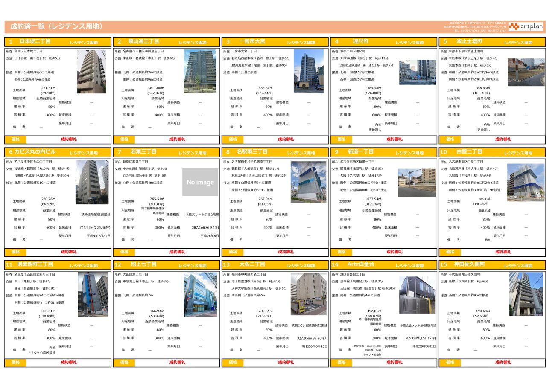Screen dimensions: 555x392
Task: Open the vacant lot photo for 波止土濃町
Action: 526,72
